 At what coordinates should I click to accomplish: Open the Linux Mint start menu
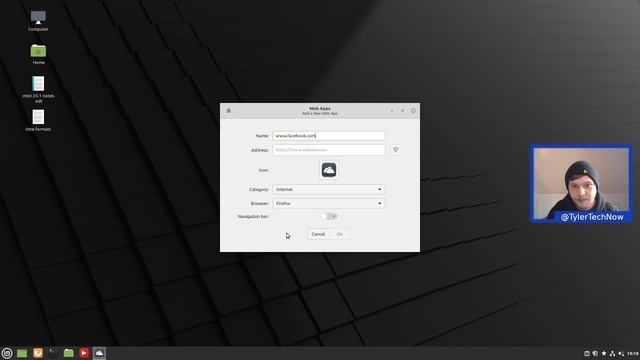click(x=7, y=353)
